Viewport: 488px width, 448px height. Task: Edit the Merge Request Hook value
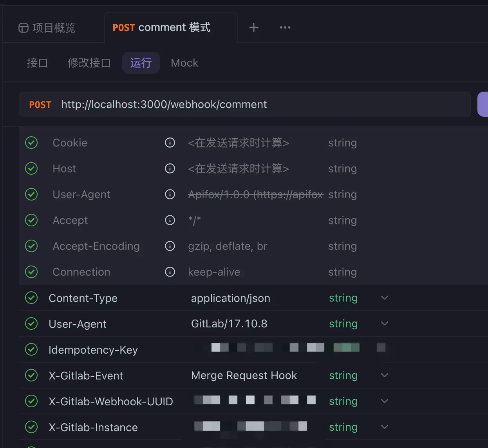click(244, 376)
